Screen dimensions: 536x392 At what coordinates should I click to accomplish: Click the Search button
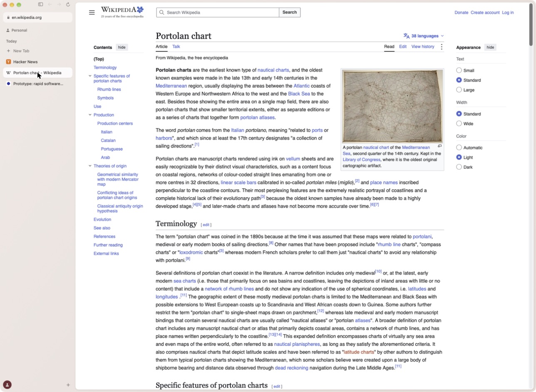290,12
